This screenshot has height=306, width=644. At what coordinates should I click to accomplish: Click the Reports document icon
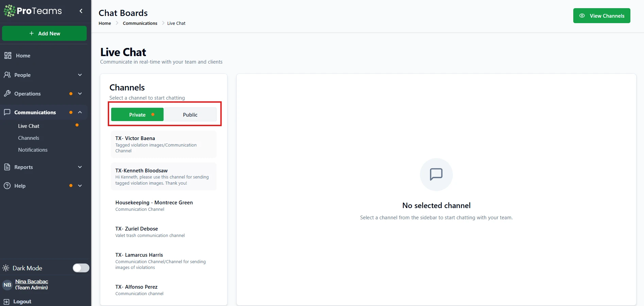[x=7, y=167]
